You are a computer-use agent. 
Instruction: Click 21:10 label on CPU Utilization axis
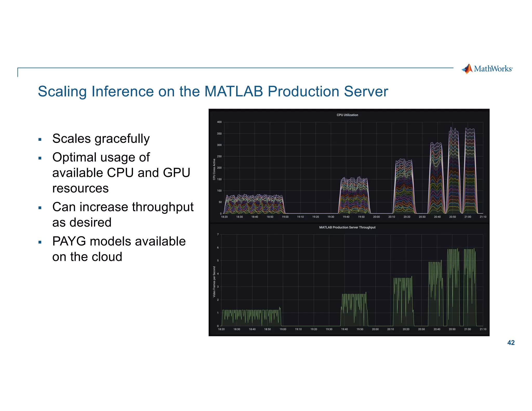(x=483, y=217)
